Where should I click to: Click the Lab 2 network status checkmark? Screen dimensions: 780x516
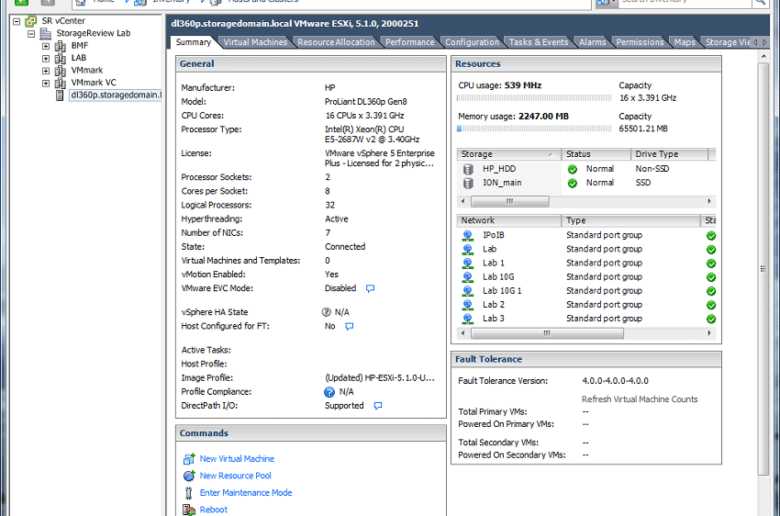pos(711,305)
